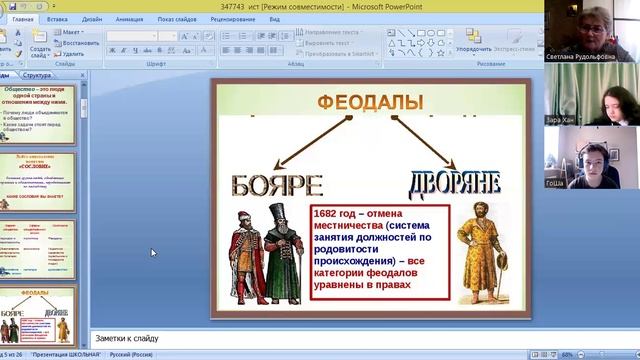Align the text to the left
This screenshot has height=360, width=640.
226,50
